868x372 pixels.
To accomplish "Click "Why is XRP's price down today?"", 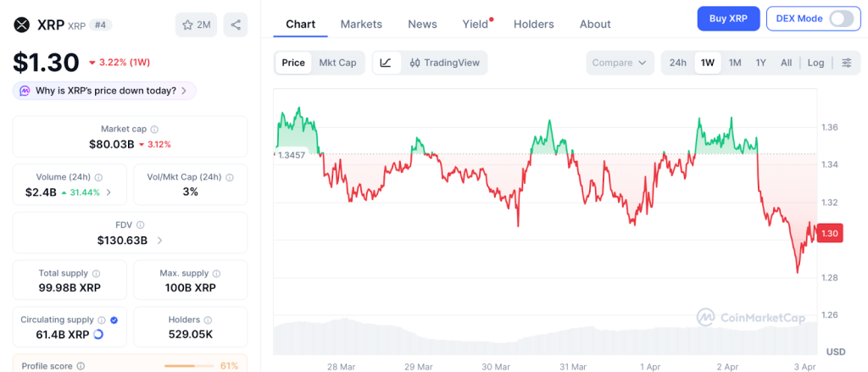I will point(105,91).
